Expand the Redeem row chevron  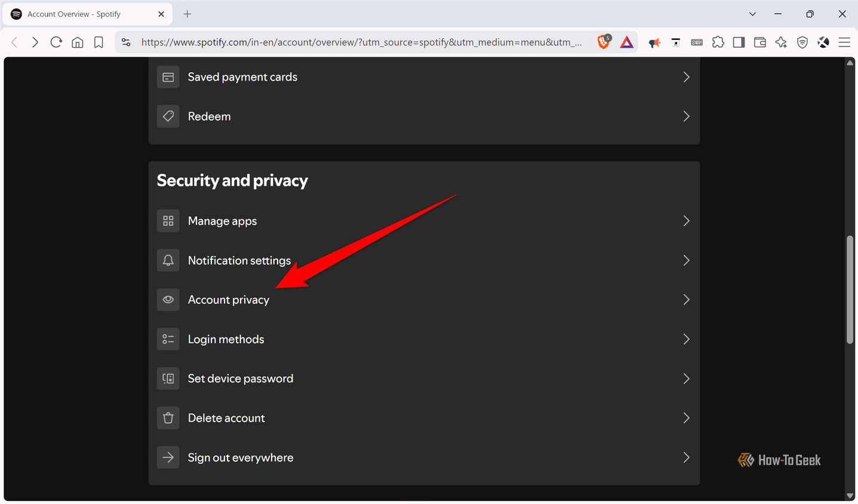pos(686,116)
